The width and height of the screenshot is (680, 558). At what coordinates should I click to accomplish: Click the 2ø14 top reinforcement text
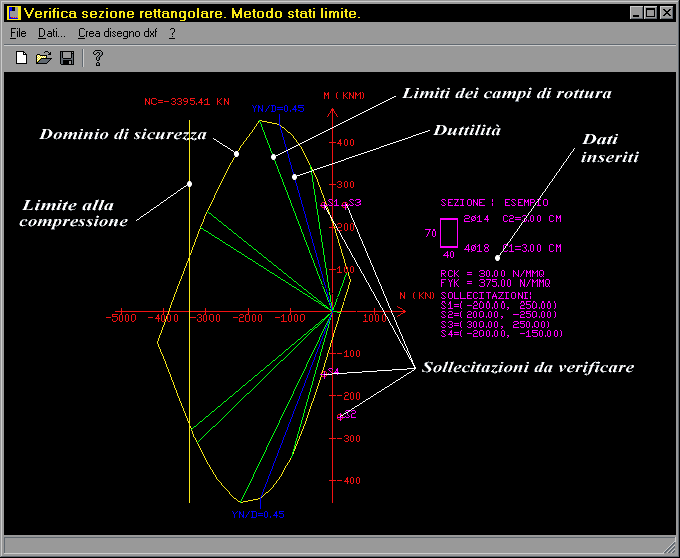pyautogui.click(x=476, y=219)
